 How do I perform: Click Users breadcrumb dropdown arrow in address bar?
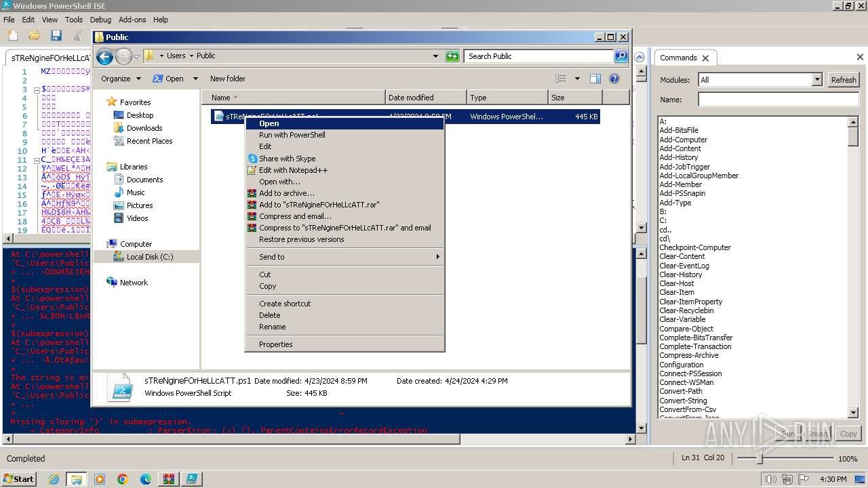[191, 56]
